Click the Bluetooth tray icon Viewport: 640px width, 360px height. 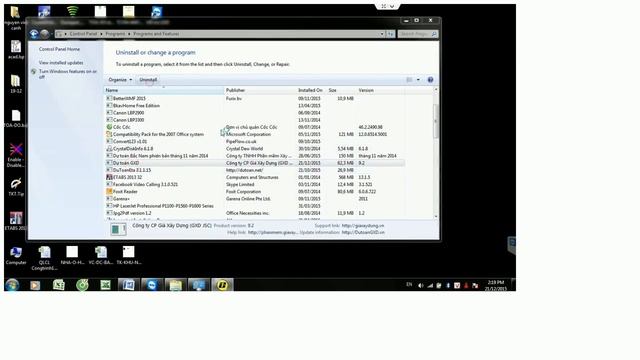click(448, 286)
